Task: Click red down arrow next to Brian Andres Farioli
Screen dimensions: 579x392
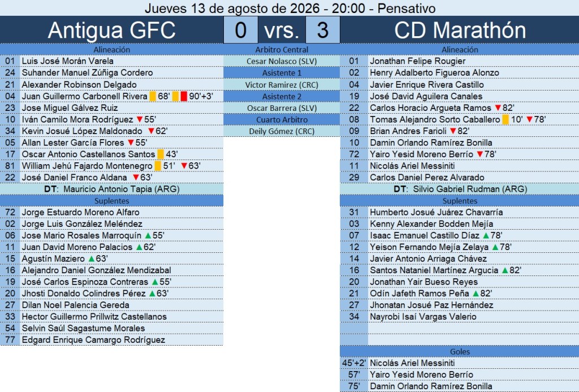Action: click(x=453, y=131)
